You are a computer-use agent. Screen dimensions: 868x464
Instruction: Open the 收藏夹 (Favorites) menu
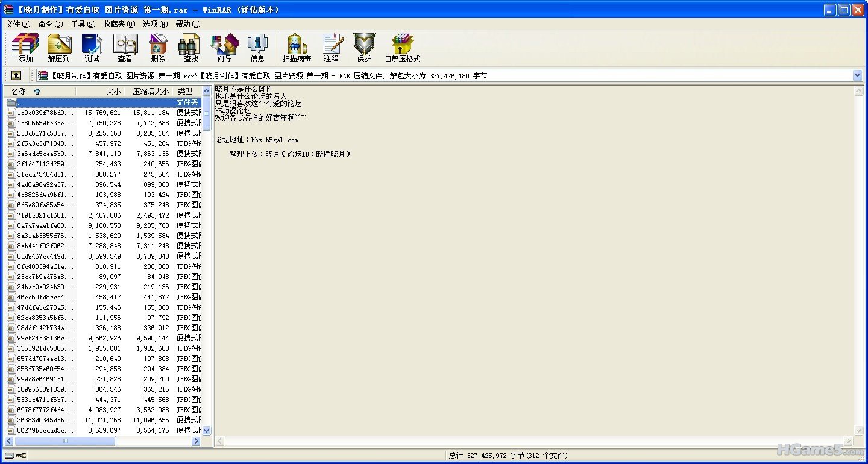tap(119, 24)
